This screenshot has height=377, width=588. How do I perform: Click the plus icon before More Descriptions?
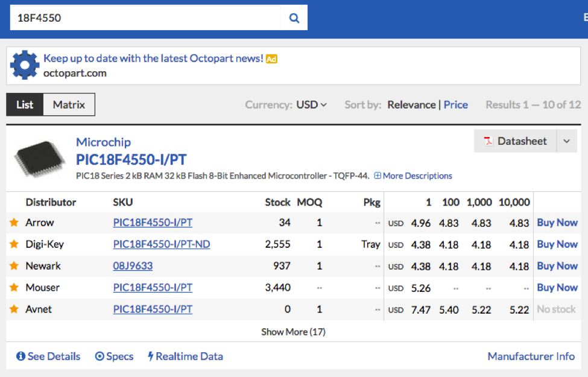click(x=378, y=176)
